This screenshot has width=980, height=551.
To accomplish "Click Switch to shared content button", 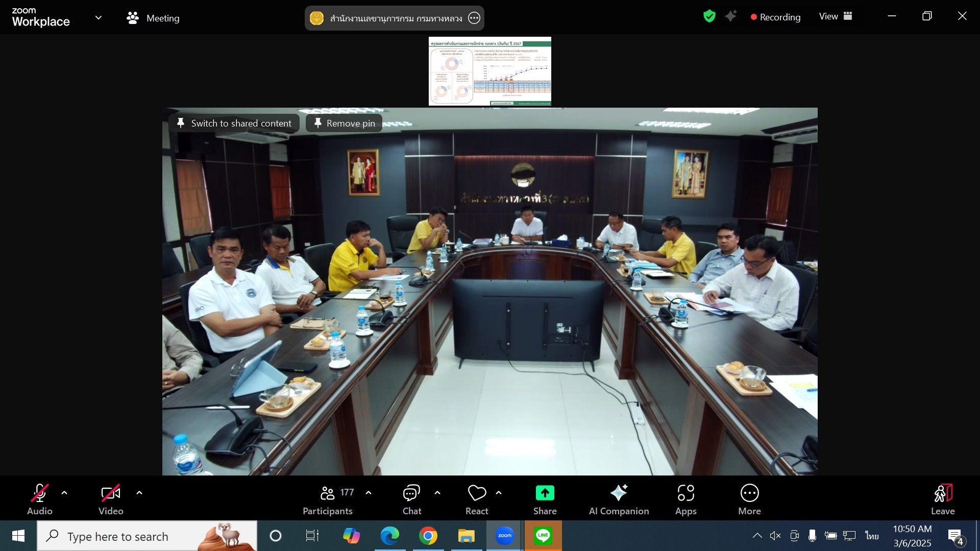I will 234,123.
